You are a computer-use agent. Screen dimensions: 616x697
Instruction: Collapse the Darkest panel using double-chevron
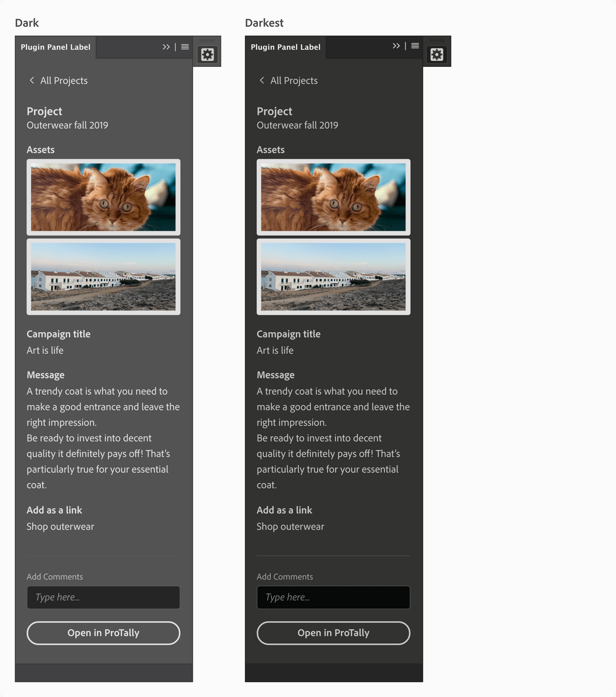pyautogui.click(x=396, y=46)
